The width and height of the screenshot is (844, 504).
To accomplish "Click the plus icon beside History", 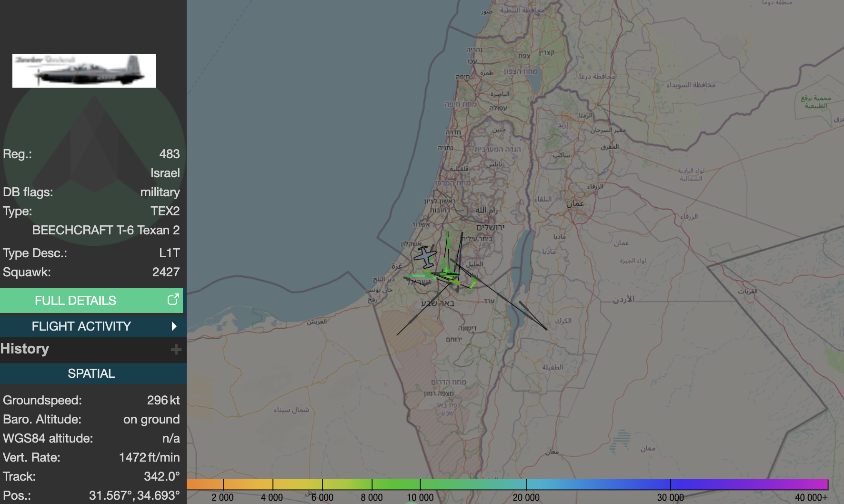I will click(176, 349).
